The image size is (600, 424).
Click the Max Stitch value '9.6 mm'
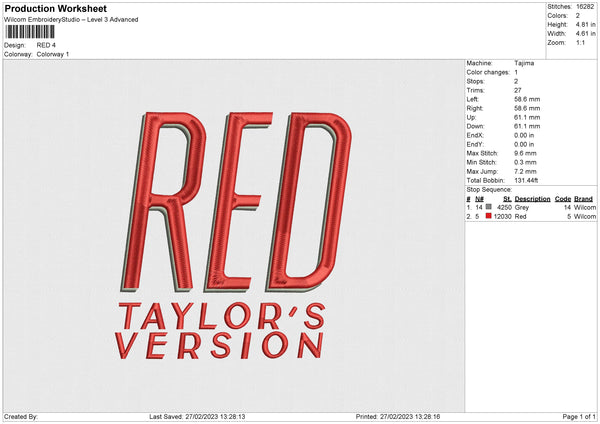click(x=525, y=153)
